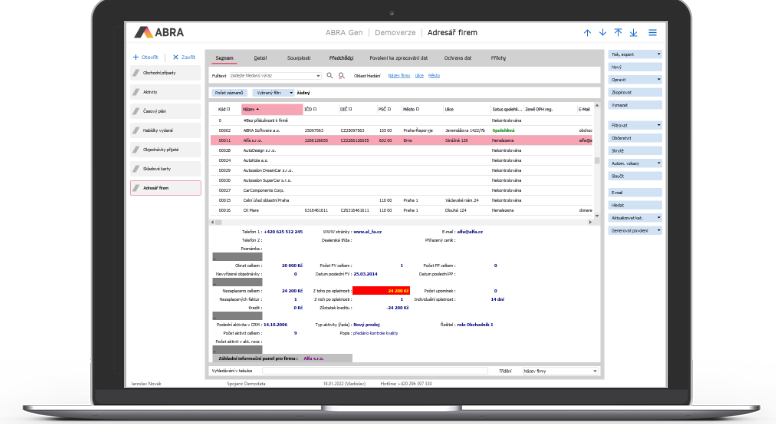This screenshot has width=776, height=424.
Task: Click the magnifier search icon
Action: click(x=330, y=75)
